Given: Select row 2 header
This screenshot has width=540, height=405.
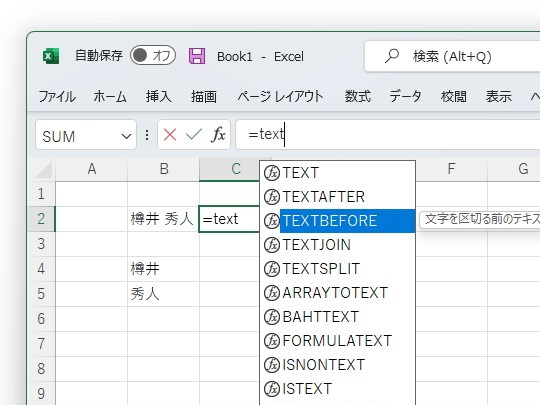Looking at the screenshot, I should tap(41, 219).
